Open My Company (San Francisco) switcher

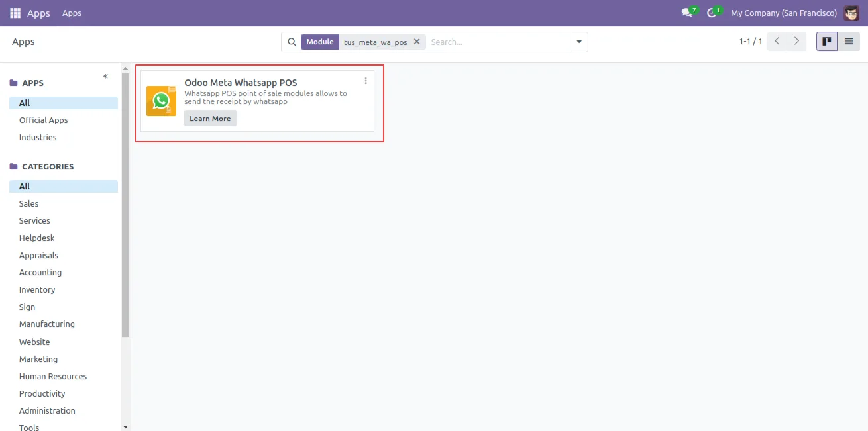(784, 13)
